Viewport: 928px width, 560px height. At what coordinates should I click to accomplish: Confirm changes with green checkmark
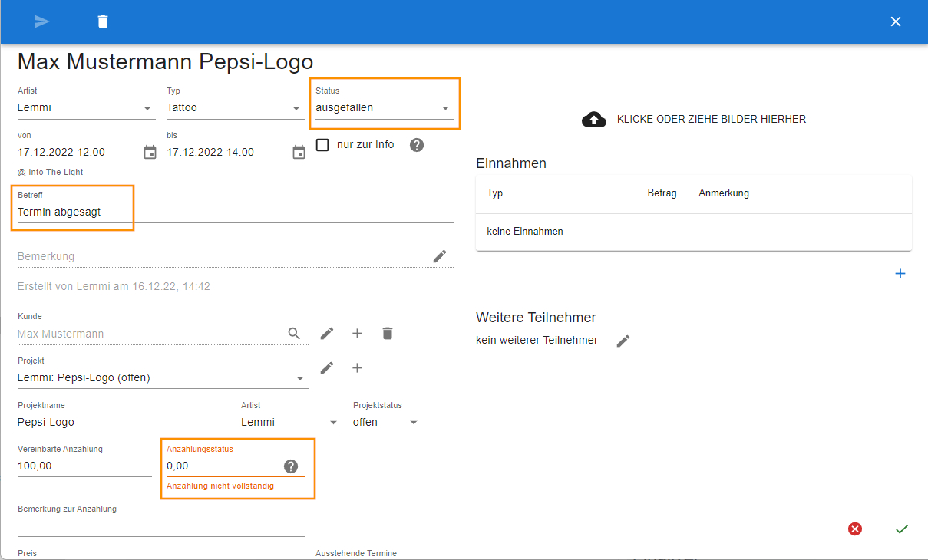(x=902, y=529)
